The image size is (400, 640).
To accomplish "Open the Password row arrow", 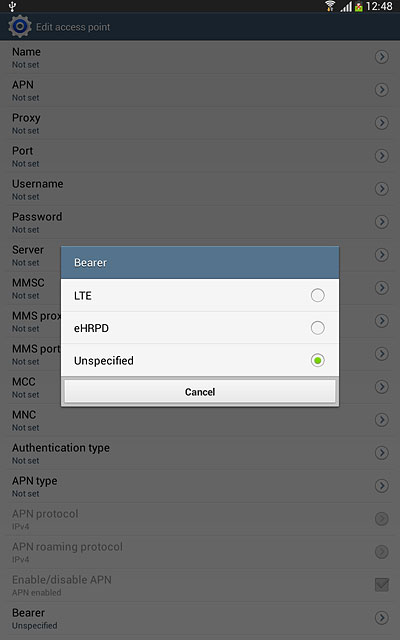I will [x=382, y=222].
